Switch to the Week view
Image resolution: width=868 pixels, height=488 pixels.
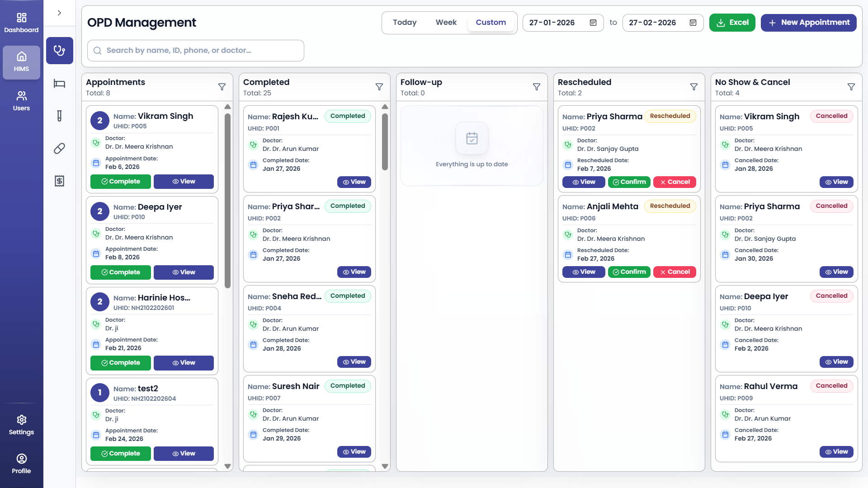pyautogui.click(x=446, y=22)
